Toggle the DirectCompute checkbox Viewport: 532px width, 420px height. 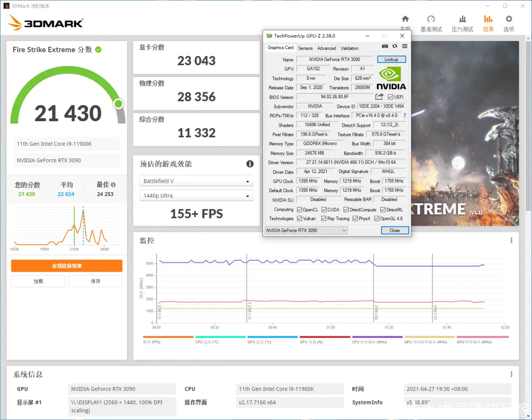coord(346,210)
